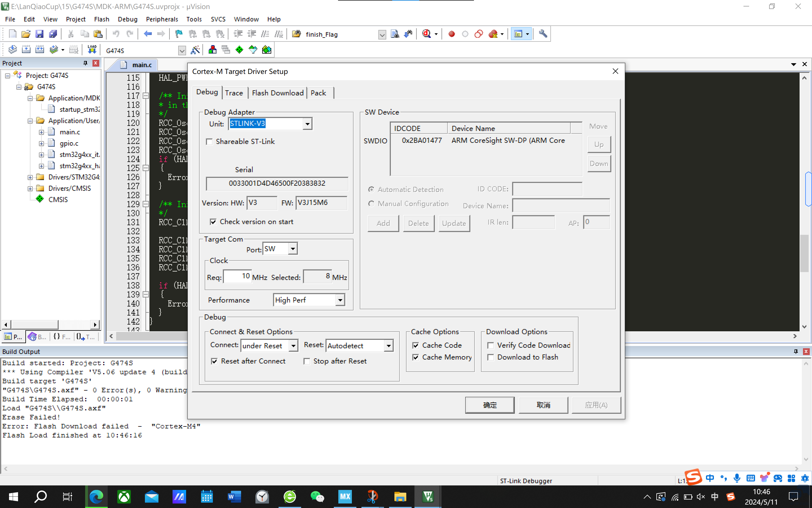Image resolution: width=812 pixels, height=508 pixels.
Task: Expand the main.c node in project tree
Action: coord(41,132)
